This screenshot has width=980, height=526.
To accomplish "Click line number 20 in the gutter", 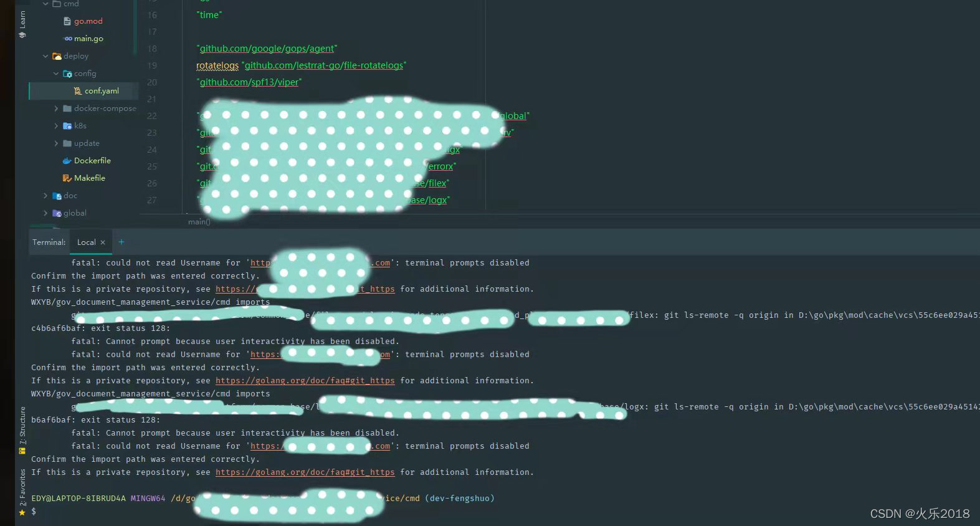I will (x=152, y=82).
